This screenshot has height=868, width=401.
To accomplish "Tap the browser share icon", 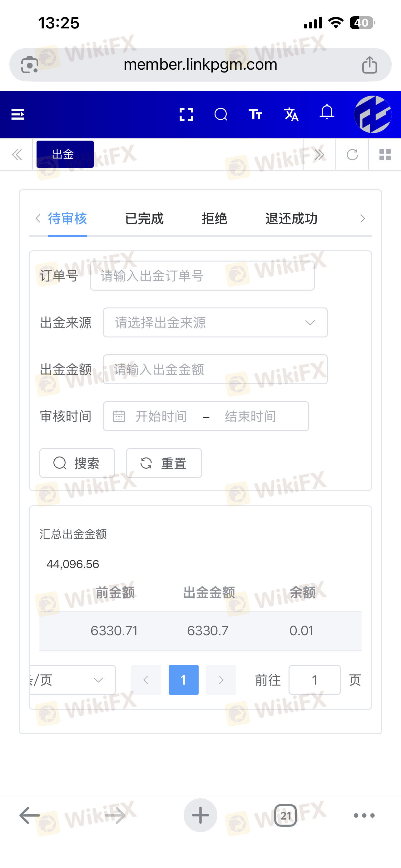I will click(369, 65).
